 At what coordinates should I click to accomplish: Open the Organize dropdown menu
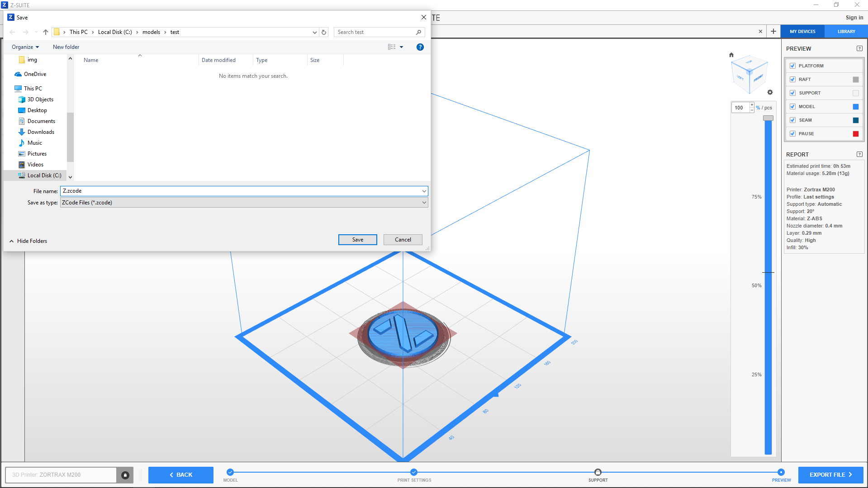pyautogui.click(x=25, y=47)
